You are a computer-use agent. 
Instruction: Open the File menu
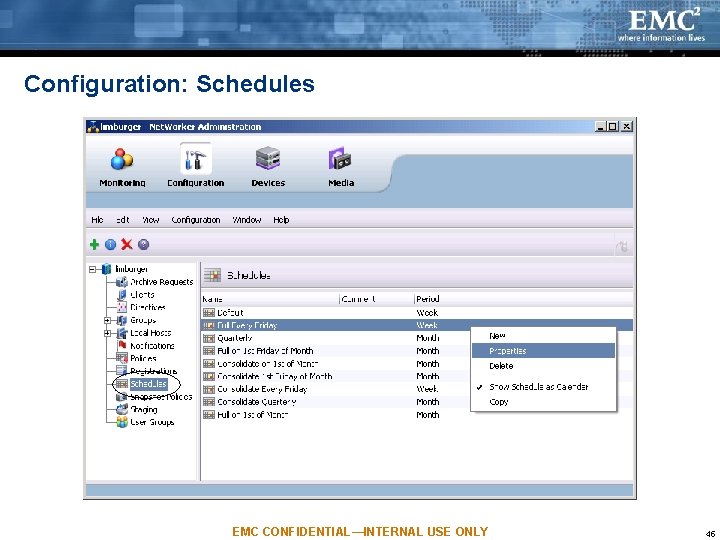97,220
